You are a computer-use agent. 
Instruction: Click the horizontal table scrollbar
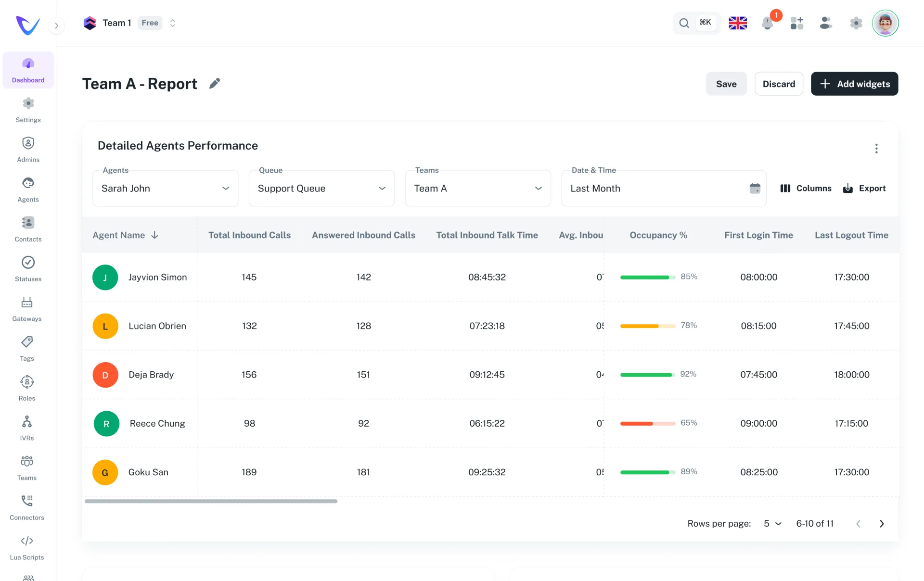pos(211,501)
